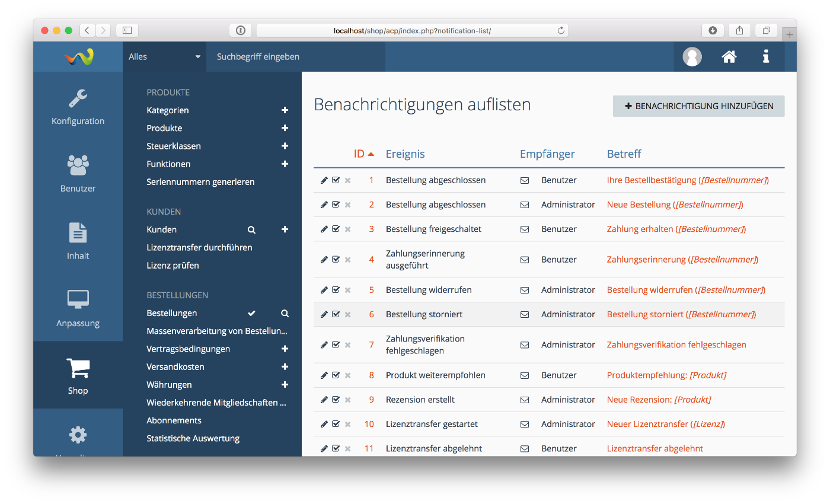Screen dimensions: 830x504
Task: Click the Benachrichtigung hinzufügen button
Action: (x=698, y=106)
